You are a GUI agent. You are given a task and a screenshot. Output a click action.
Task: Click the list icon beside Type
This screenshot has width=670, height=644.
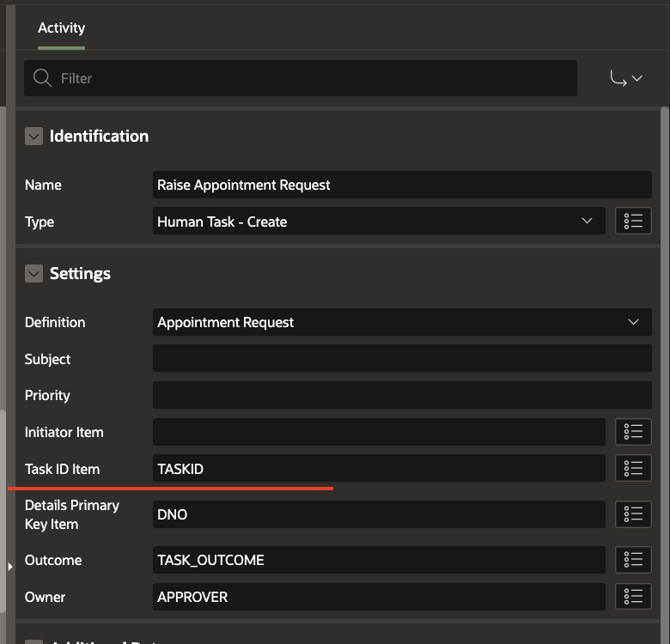pos(633,222)
